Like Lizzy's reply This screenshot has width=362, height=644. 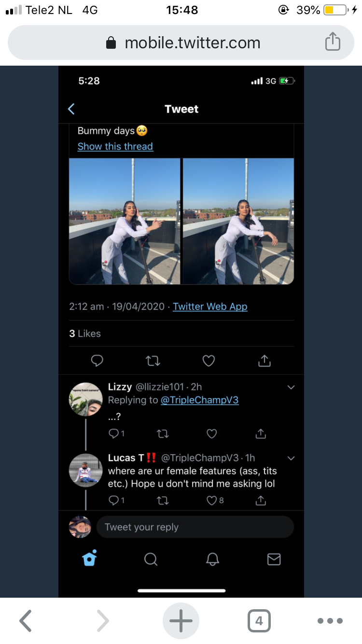pos(212,434)
